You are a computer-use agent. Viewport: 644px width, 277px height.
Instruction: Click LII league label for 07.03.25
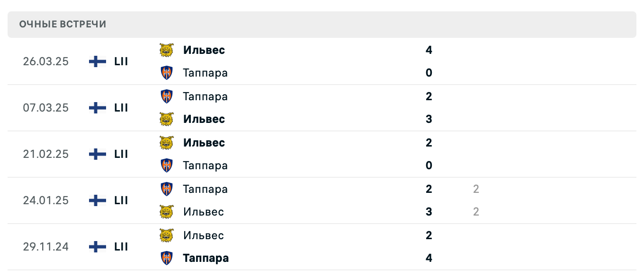[121, 108]
